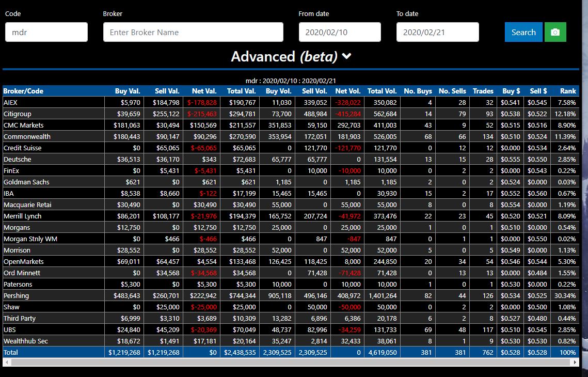Click the Enter Broker Name field
The image size is (588, 377).
(x=193, y=32)
